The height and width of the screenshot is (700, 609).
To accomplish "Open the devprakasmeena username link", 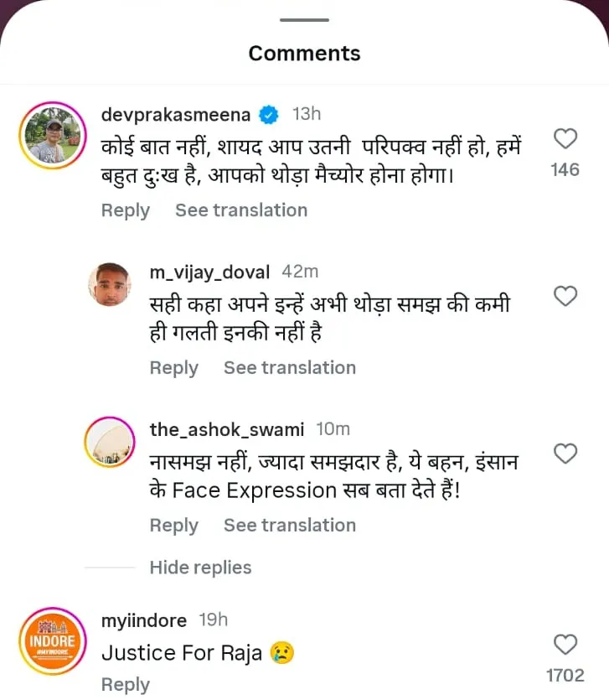I will pos(177,114).
